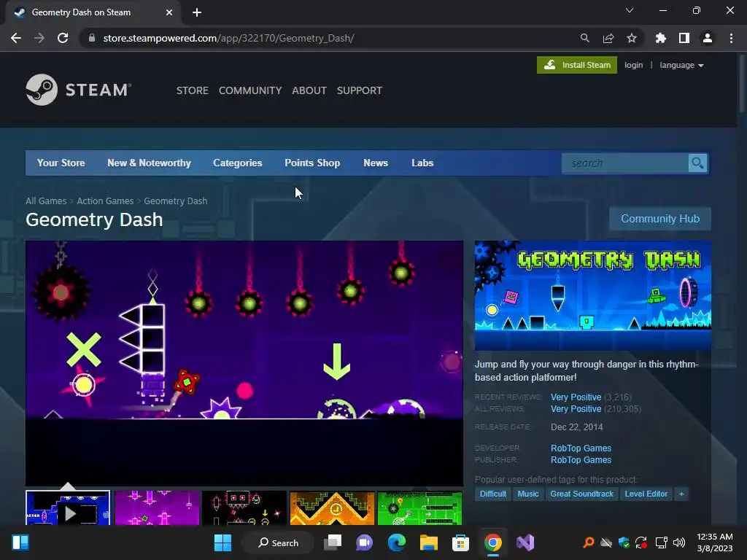Click all reviews Very Positive link
The height and width of the screenshot is (560, 747).
coord(576,409)
